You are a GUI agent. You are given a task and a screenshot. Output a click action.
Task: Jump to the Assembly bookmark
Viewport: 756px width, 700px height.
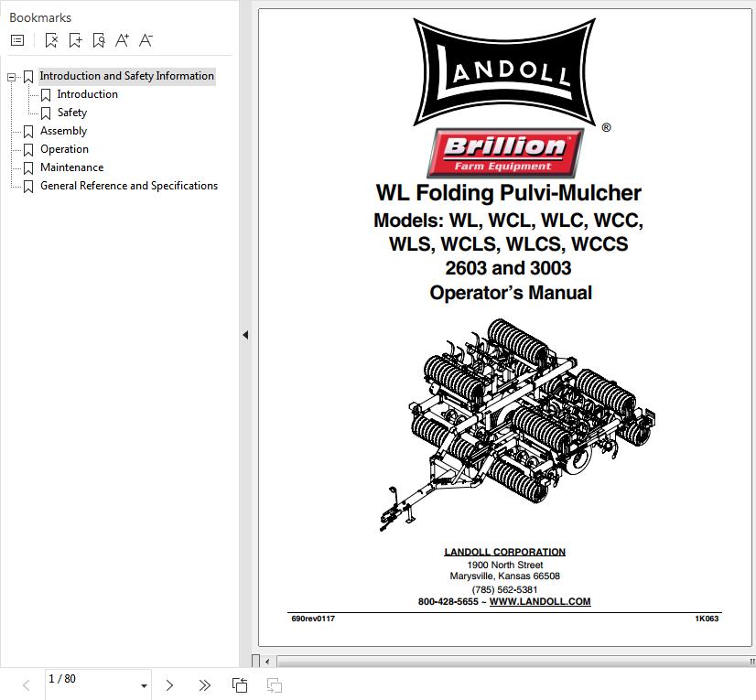tap(64, 131)
